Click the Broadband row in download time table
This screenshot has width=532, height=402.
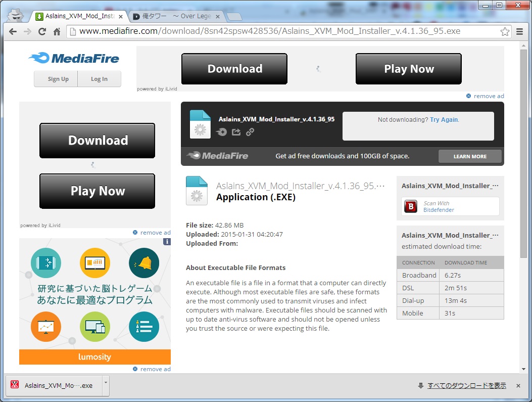[x=450, y=276]
